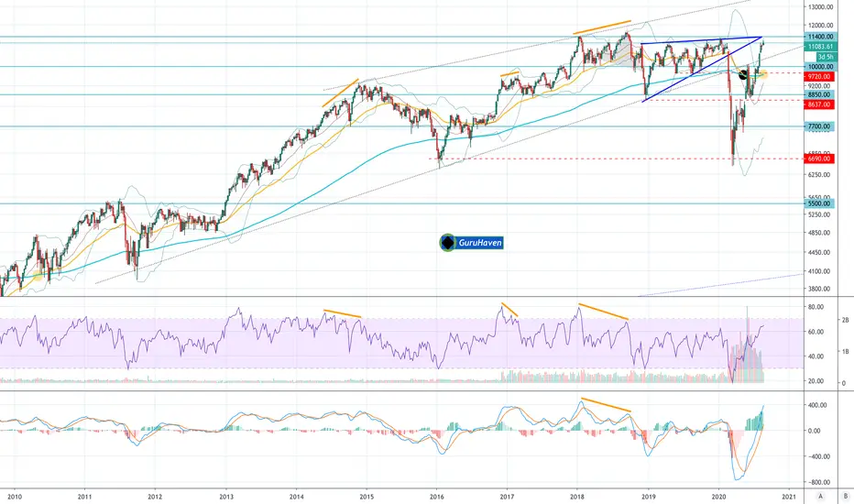This screenshot has height=504, width=854.
Task: Click the MACD axis value 0.00
Action: (815, 431)
